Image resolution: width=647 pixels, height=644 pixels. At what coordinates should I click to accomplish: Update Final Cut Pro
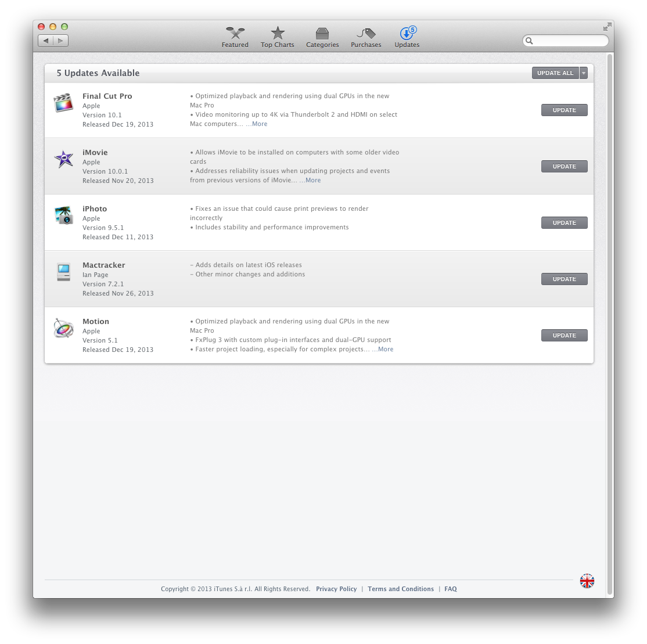pyautogui.click(x=565, y=110)
